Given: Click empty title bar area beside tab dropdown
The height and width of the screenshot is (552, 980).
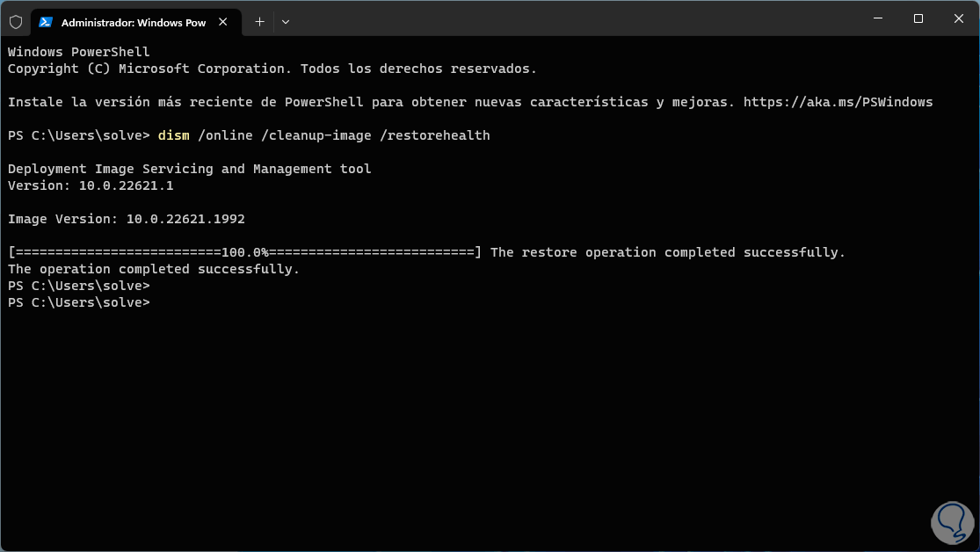Looking at the screenshot, I should (571, 19).
